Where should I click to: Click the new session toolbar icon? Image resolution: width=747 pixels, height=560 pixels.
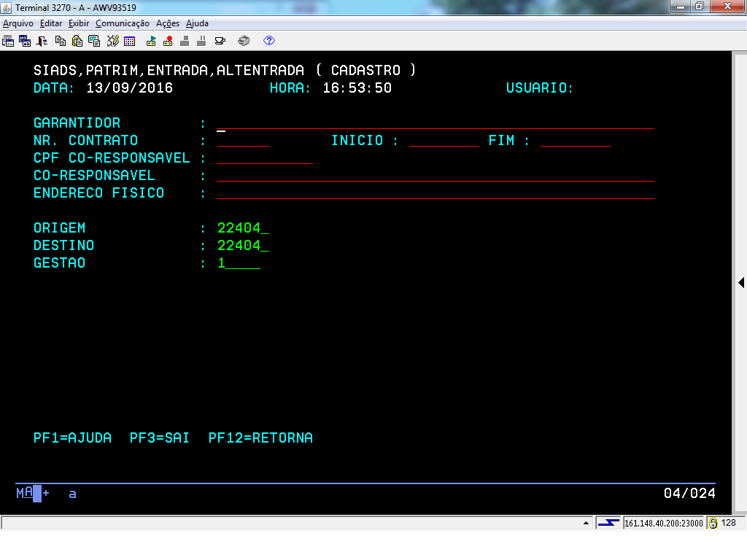coord(8,41)
